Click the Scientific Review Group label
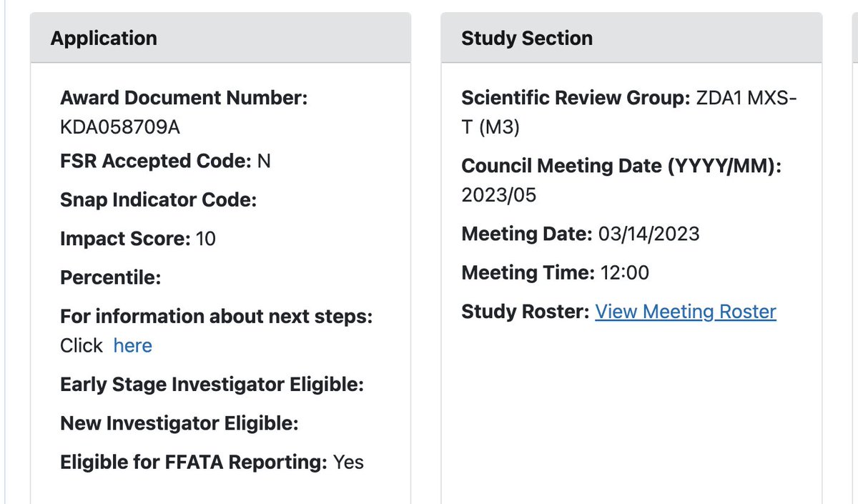The image size is (858, 504). (x=576, y=98)
